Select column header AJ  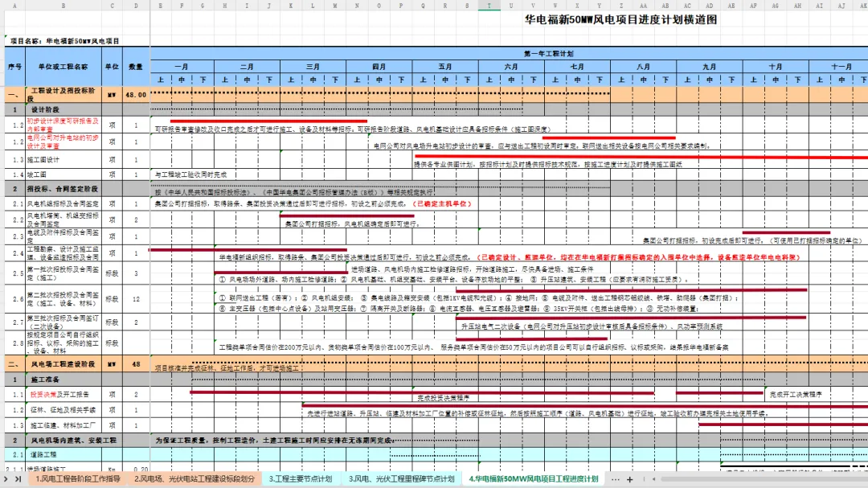click(841, 6)
